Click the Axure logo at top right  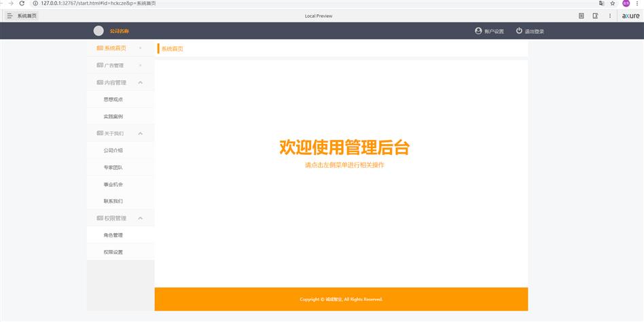point(630,16)
